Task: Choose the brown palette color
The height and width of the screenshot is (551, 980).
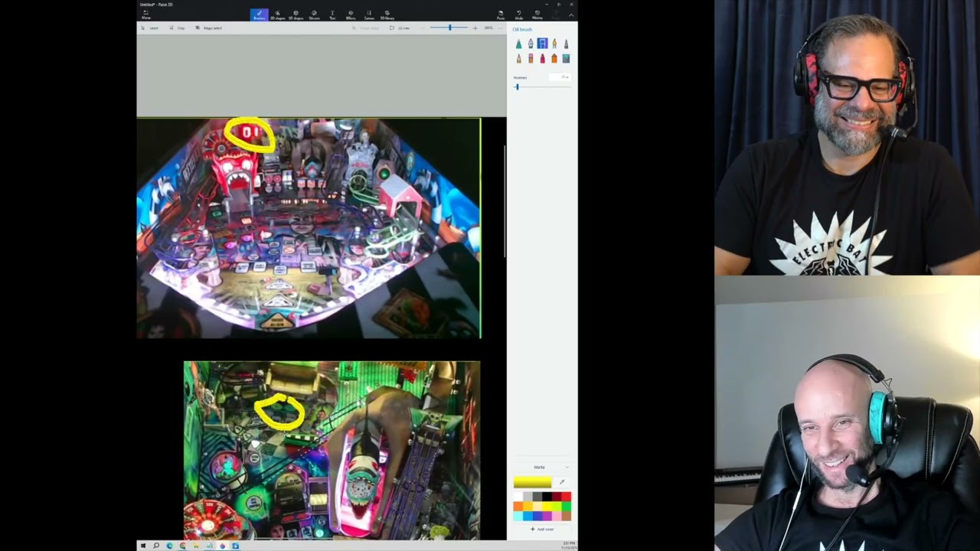Action: [x=566, y=516]
